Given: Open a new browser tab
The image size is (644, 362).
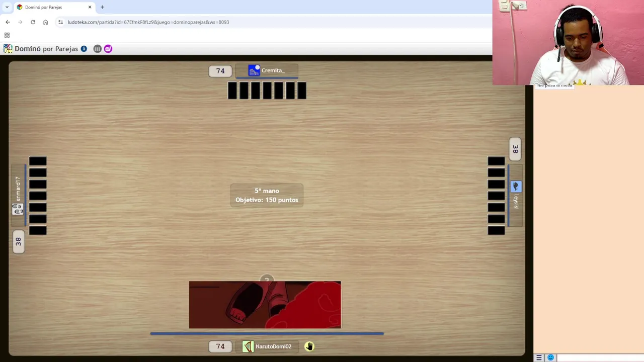Looking at the screenshot, I should pyautogui.click(x=102, y=7).
